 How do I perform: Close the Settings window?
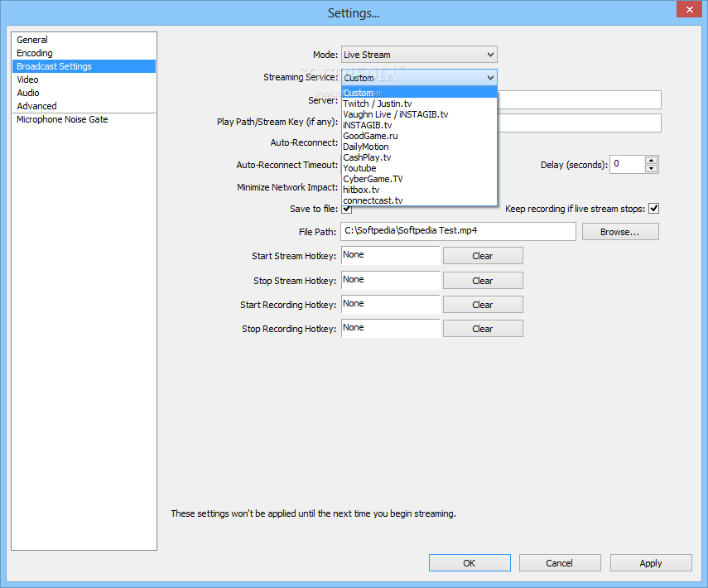click(x=690, y=9)
